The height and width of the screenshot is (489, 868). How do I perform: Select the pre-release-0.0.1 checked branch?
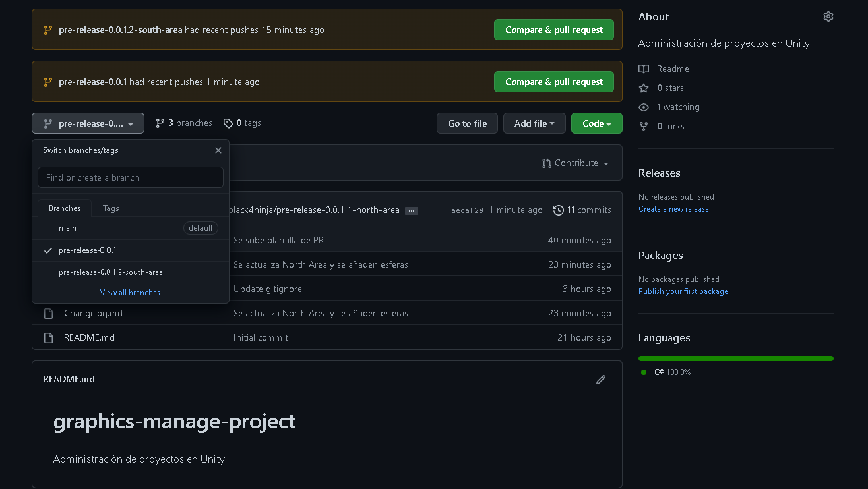[88, 250]
